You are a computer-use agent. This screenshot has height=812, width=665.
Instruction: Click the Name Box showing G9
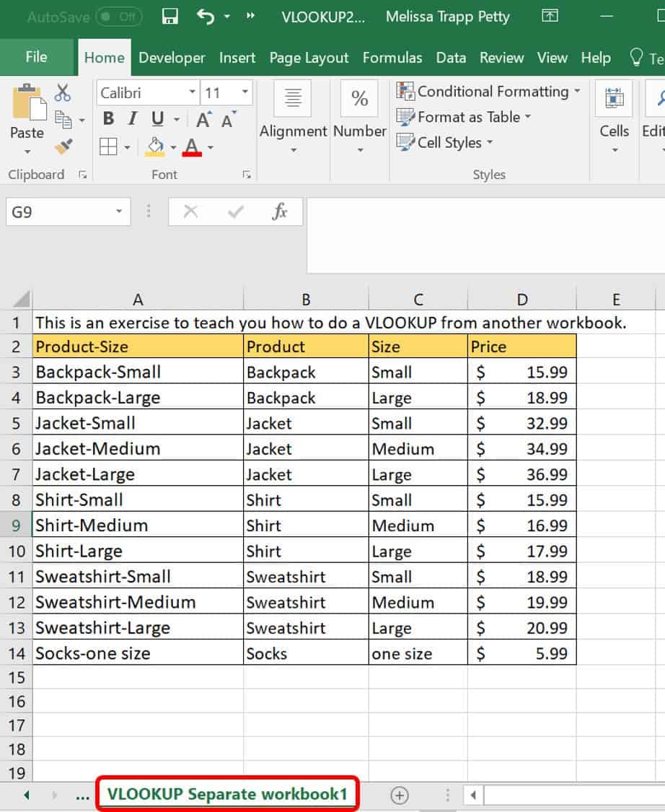click(x=58, y=212)
